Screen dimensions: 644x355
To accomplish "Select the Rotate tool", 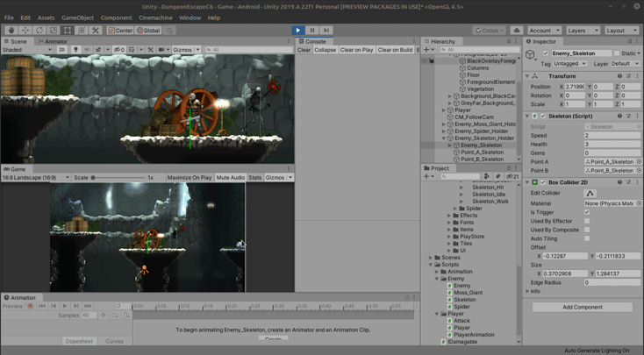I will click(x=39, y=31).
